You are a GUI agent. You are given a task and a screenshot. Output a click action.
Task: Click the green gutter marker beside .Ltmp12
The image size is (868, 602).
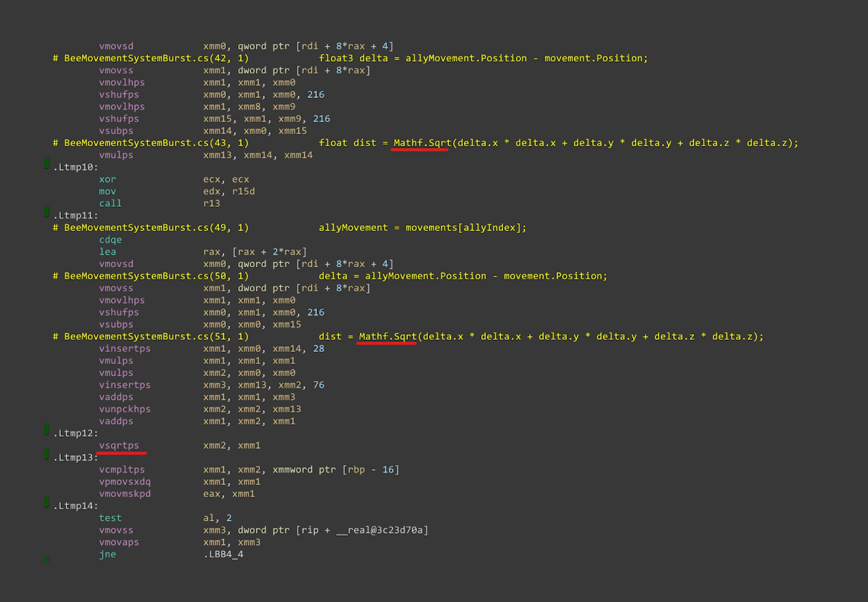[47, 429]
